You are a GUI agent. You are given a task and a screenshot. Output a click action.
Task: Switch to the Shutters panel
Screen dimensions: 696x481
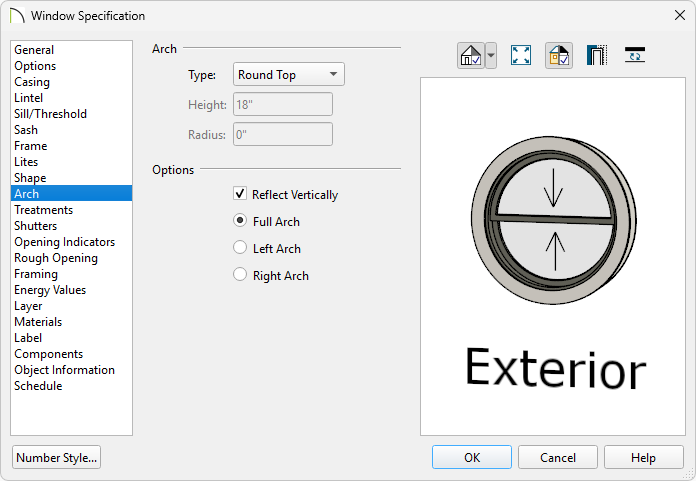[x=71, y=225]
